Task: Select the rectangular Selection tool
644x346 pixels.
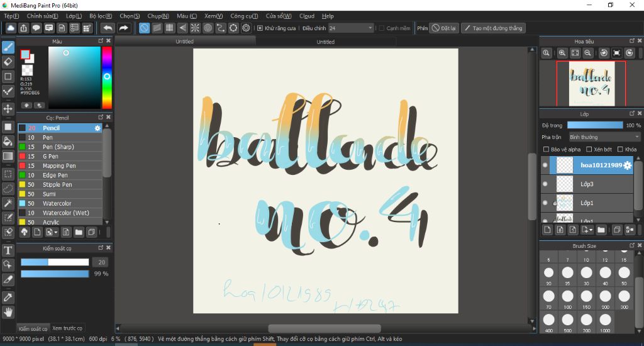Action: (x=8, y=174)
